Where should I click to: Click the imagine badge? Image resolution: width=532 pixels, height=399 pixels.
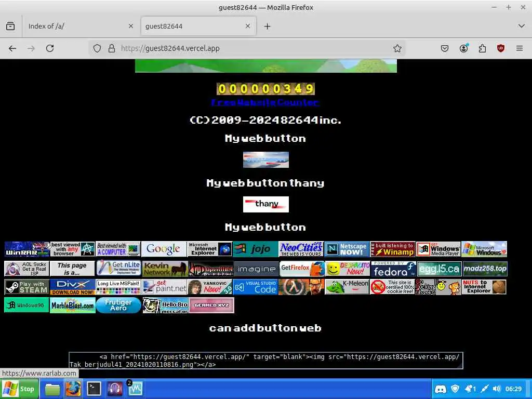click(256, 269)
